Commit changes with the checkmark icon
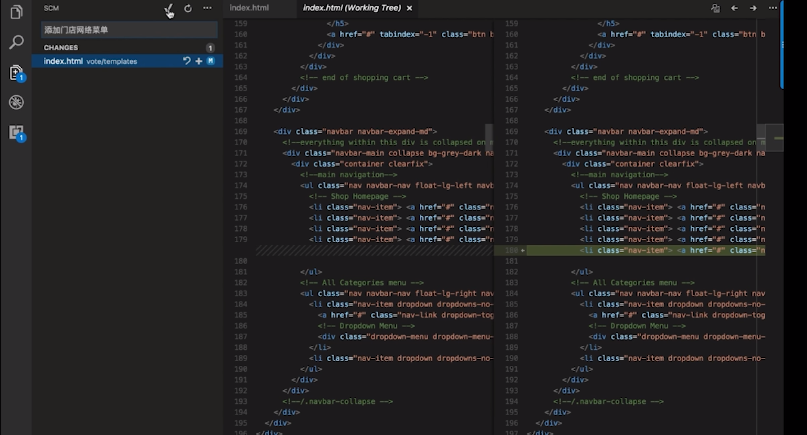The height and width of the screenshot is (435, 807). (x=168, y=8)
